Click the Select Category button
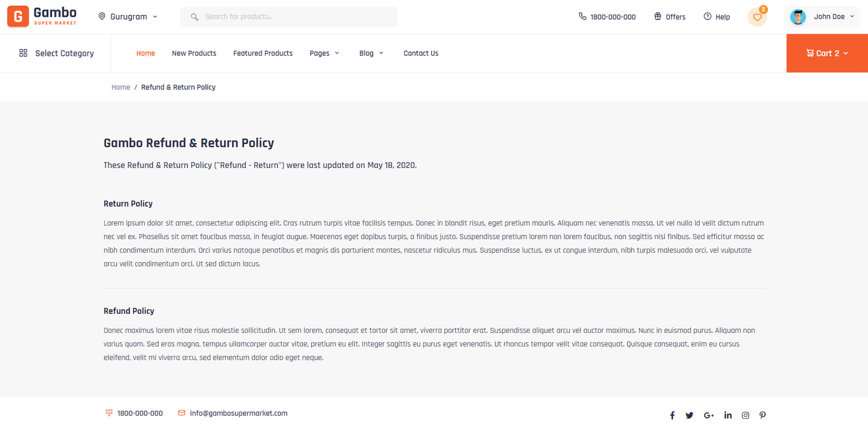 (x=56, y=53)
